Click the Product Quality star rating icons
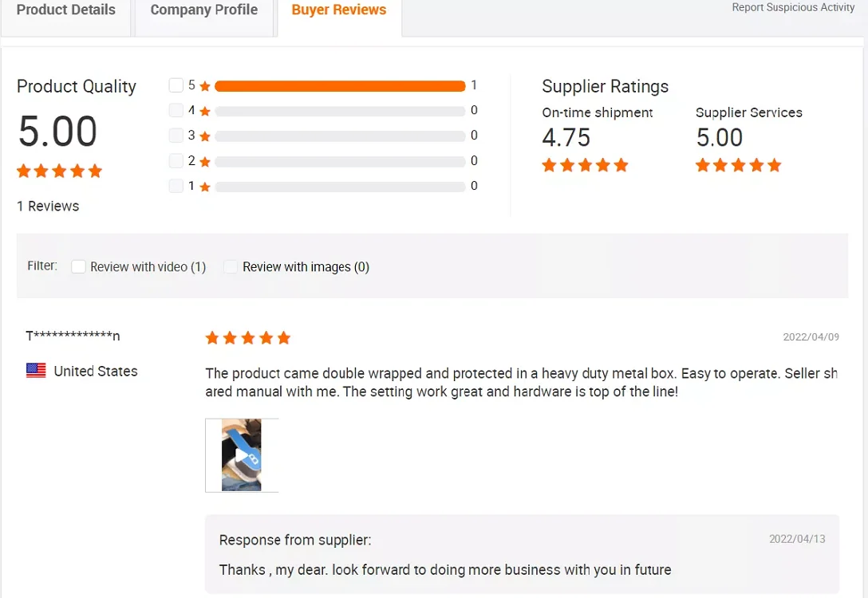 [60, 171]
